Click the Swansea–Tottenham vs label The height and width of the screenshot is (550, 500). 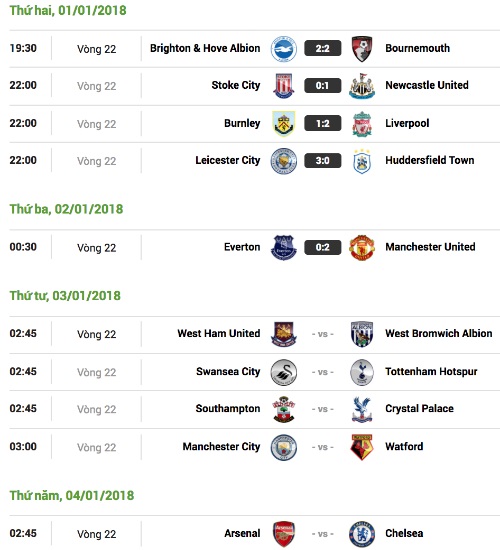tap(322, 372)
